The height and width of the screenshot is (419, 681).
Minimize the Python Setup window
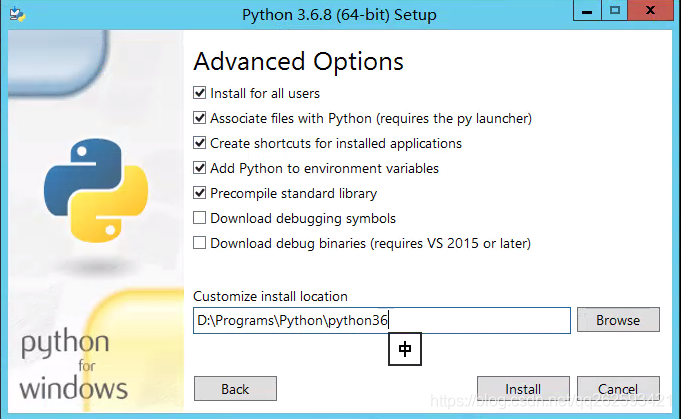pos(587,10)
